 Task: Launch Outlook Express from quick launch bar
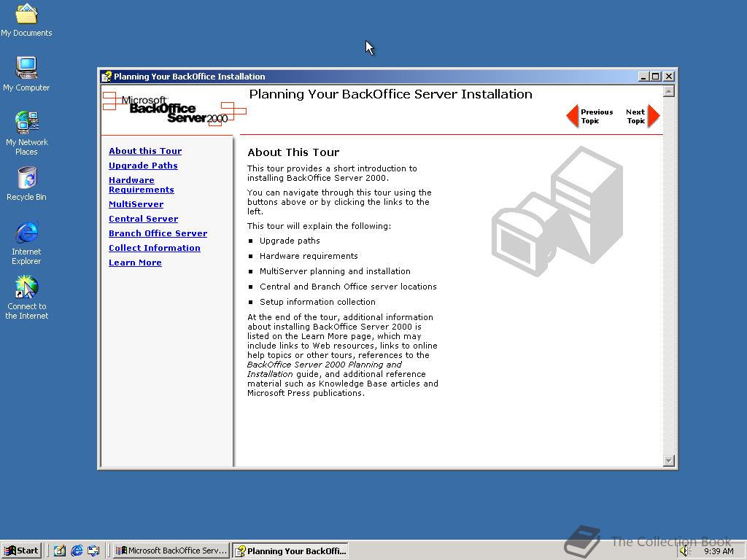click(93, 551)
